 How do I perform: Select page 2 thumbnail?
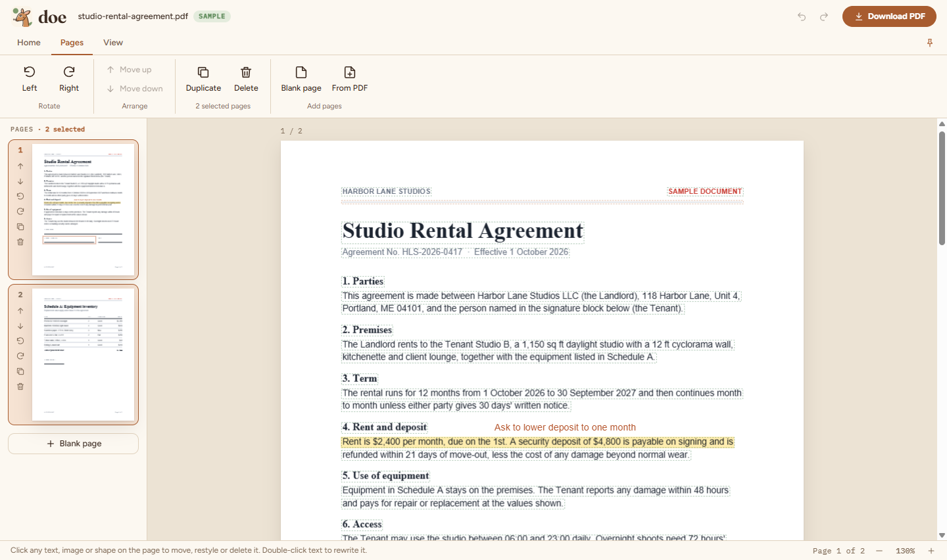pyautogui.click(x=83, y=355)
